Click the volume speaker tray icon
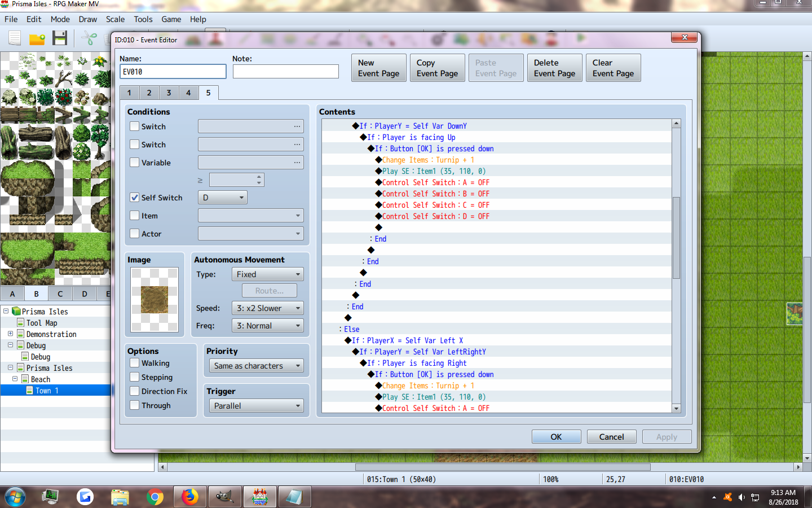 741,497
